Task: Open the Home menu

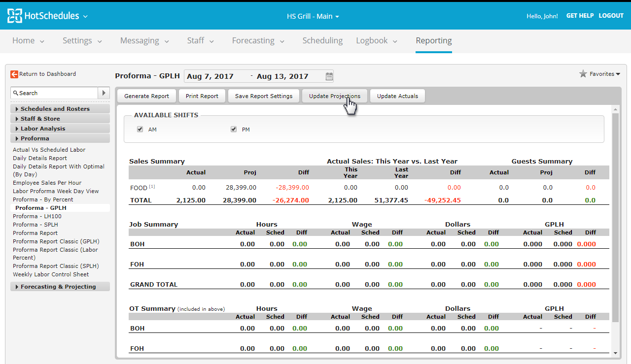Action: click(x=28, y=41)
